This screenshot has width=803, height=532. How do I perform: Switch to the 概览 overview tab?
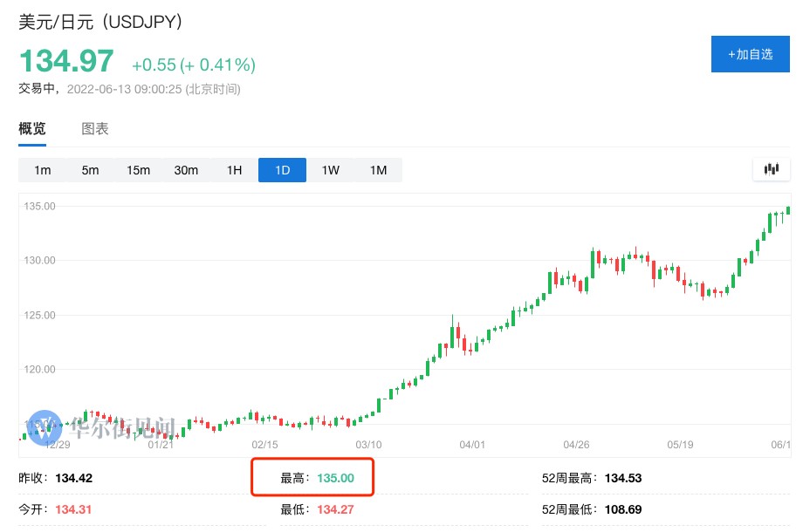(32, 129)
